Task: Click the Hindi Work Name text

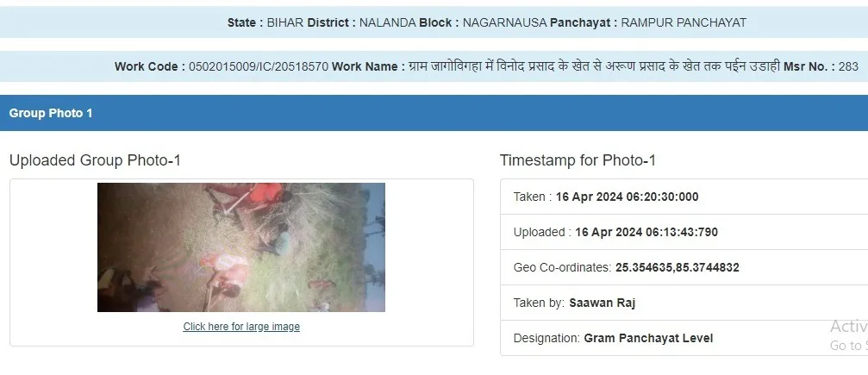Action: click(x=594, y=66)
